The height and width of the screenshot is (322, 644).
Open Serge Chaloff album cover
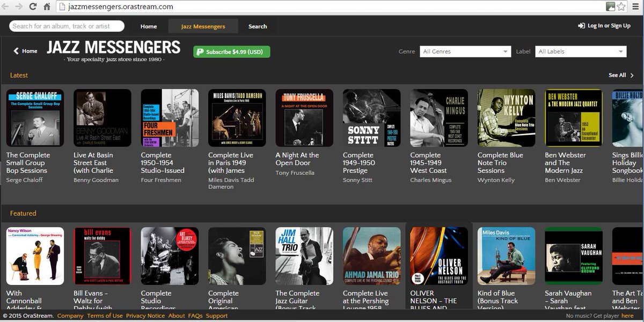pos(35,118)
